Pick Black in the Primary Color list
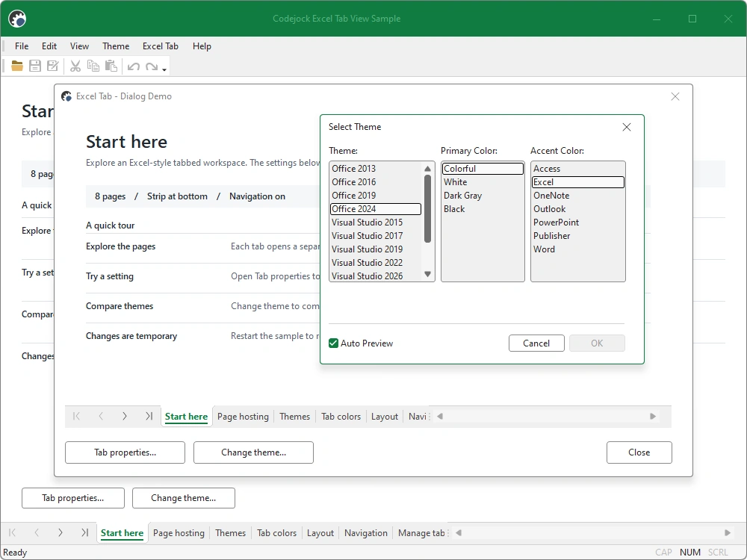The height and width of the screenshot is (560, 747). point(483,208)
